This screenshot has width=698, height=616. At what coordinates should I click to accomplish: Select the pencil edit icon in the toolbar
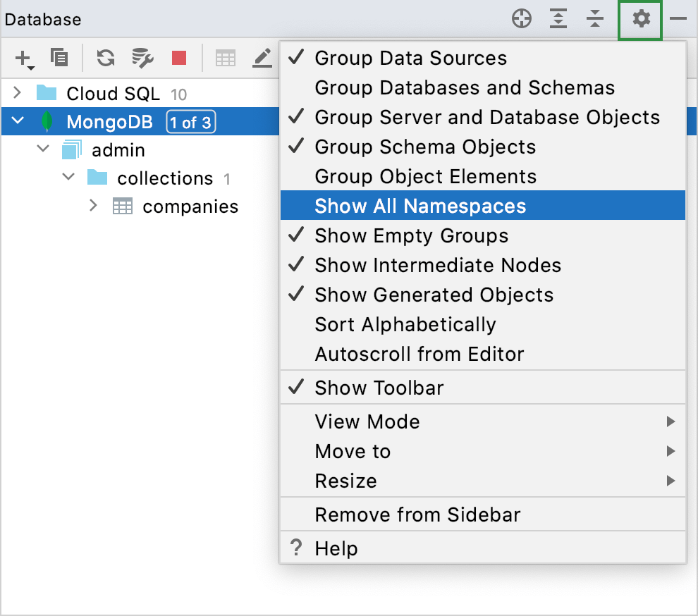tap(262, 58)
